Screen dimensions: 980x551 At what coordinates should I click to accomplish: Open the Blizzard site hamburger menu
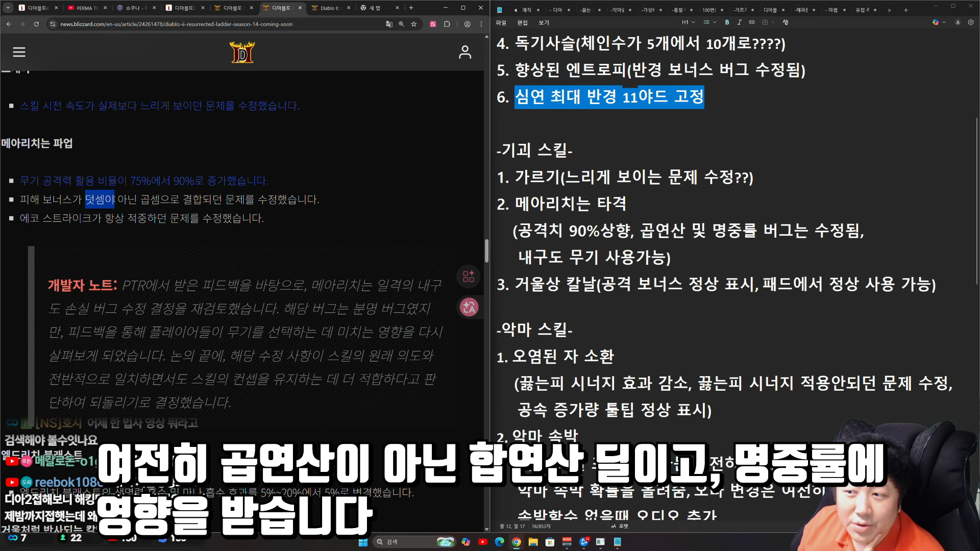click(x=19, y=52)
